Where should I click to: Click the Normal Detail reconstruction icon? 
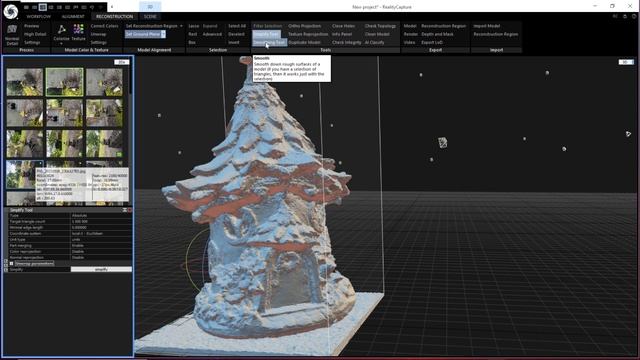pyautogui.click(x=12, y=34)
